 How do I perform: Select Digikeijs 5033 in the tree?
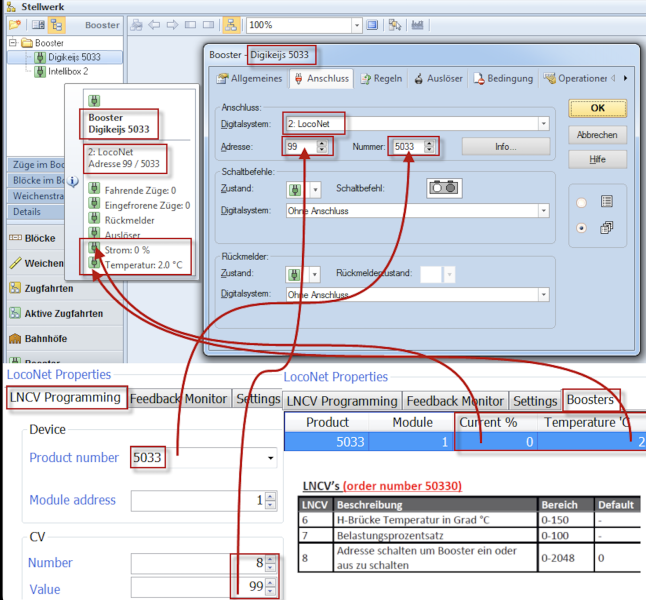(77, 58)
